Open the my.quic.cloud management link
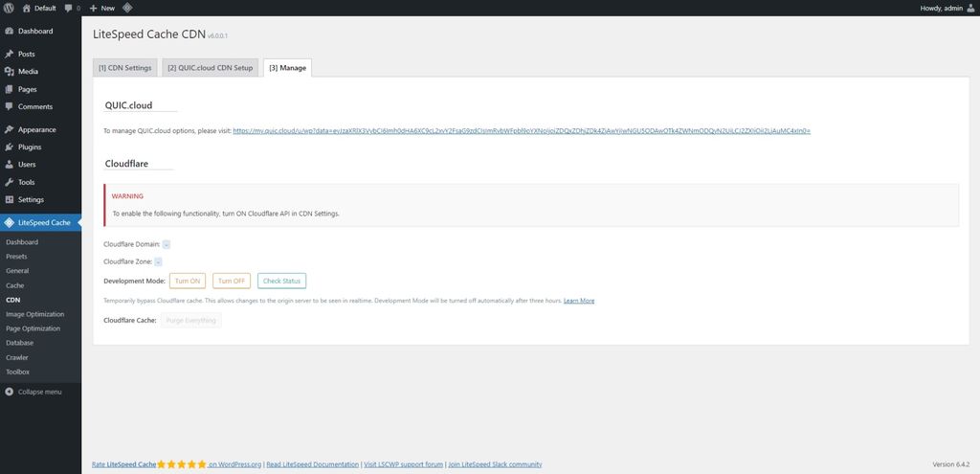Screen dimensions: 980x474 pyautogui.click(x=522, y=130)
